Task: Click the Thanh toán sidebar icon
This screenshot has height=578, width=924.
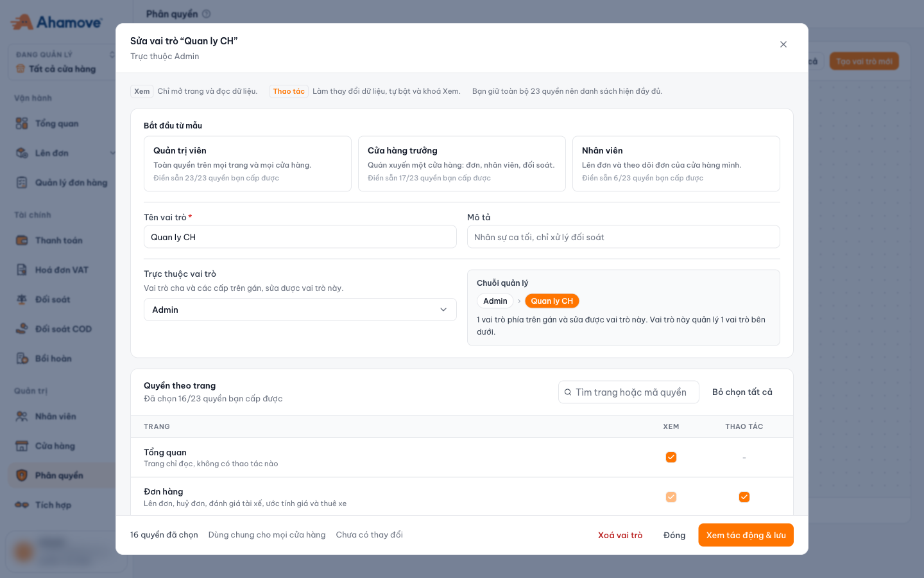Action: coord(22,240)
